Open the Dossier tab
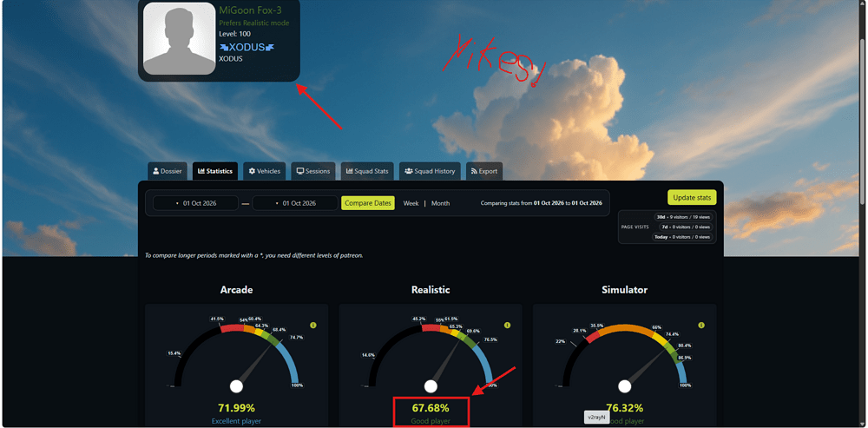Viewport: 868px width, 428px height. 168,171
